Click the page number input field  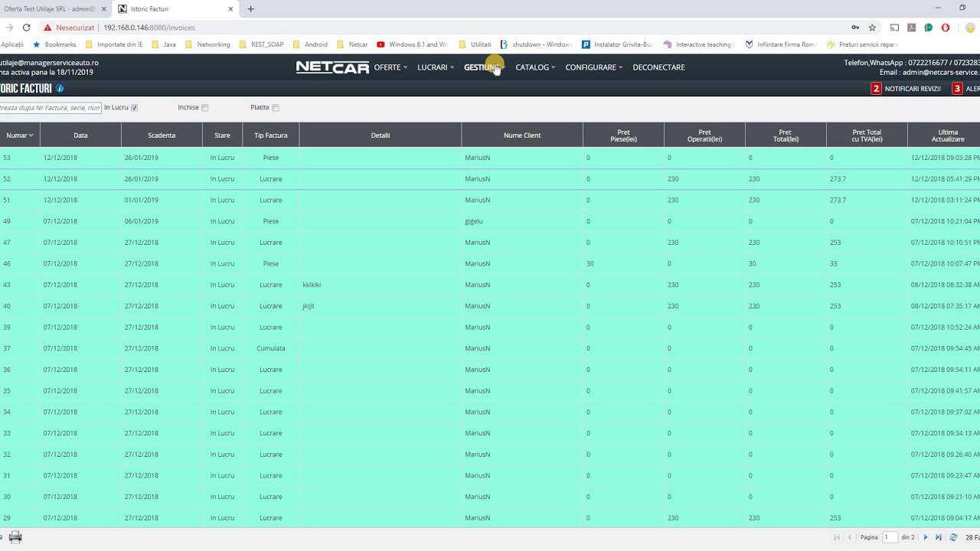(x=890, y=537)
